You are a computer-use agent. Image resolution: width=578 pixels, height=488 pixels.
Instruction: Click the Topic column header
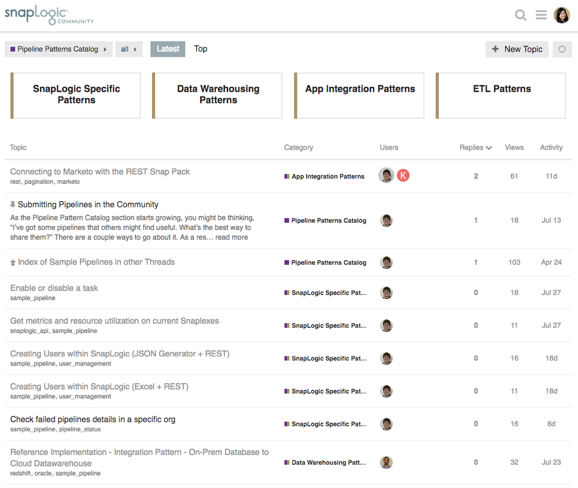(18, 147)
